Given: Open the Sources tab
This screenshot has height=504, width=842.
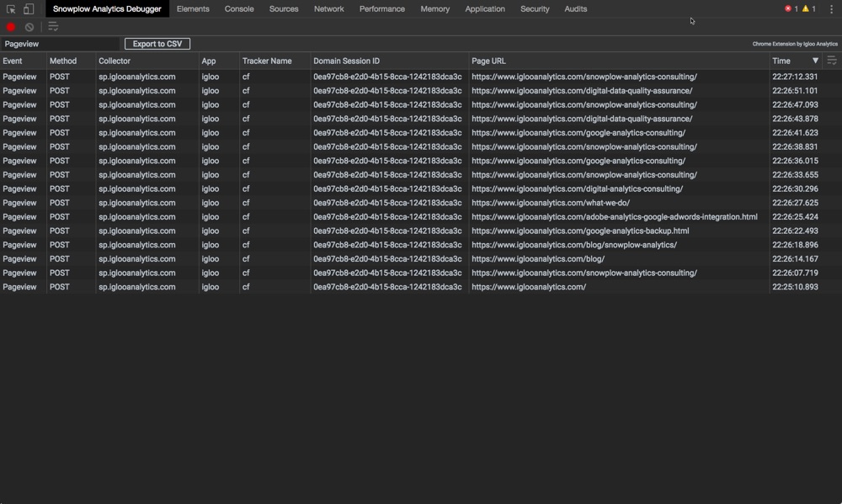Looking at the screenshot, I should pyautogui.click(x=284, y=9).
